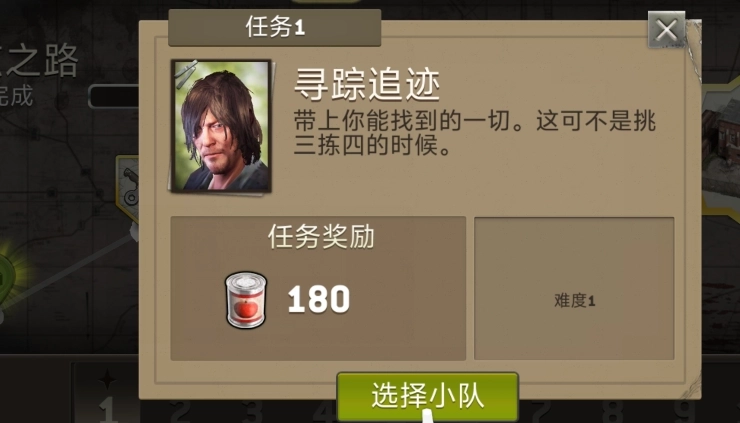Image resolution: width=740 pixels, height=423 pixels.
Task: Click the weapon icon on portrait corner
Action: pyautogui.click(x=185, y=74)
